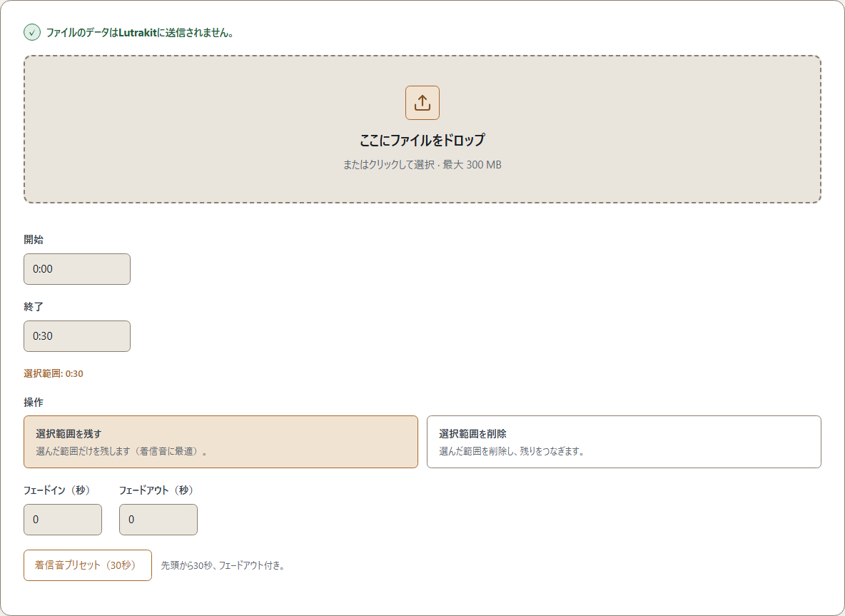Image resolution: width=845 pixels, height=616 pixels.
Task: Click the 選んだ範囲だけを残します description text
Action: point(123,452)
